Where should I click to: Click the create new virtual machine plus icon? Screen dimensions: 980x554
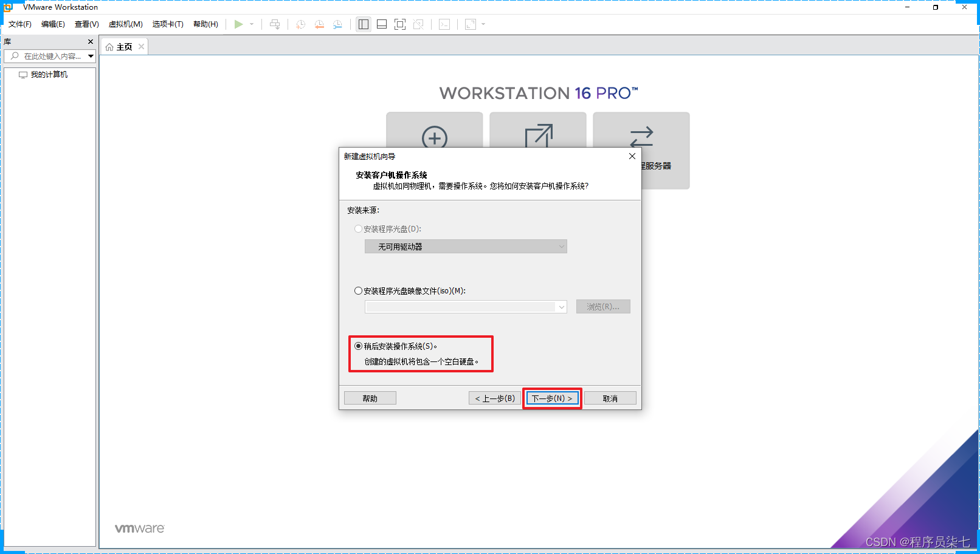[x=435, y=137]
